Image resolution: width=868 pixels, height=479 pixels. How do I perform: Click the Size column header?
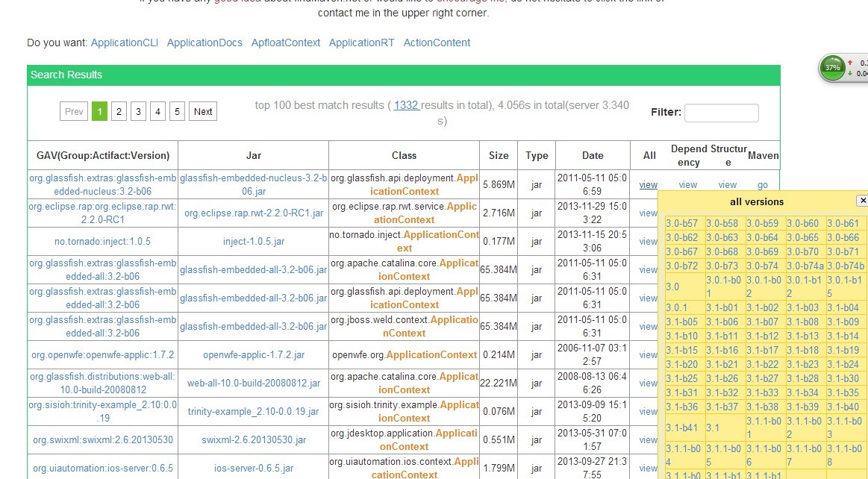click(x=499, y=155)
